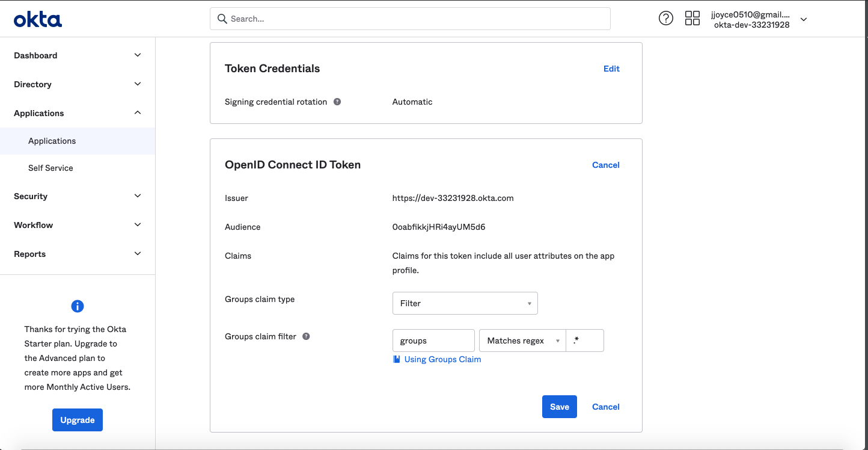
Task: Click the info icon above upgrade notice
Action: [78, 306]
